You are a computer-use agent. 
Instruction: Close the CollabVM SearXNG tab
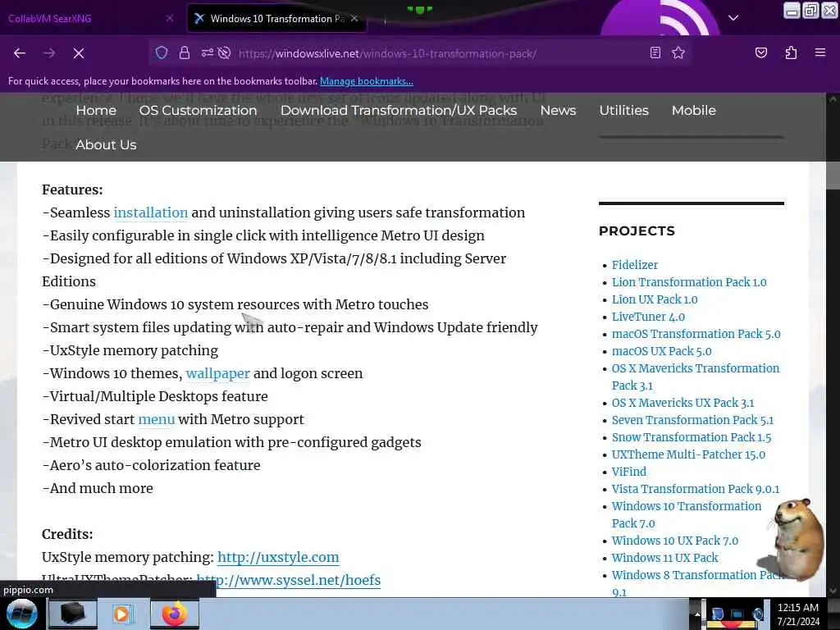pos(170,18)
